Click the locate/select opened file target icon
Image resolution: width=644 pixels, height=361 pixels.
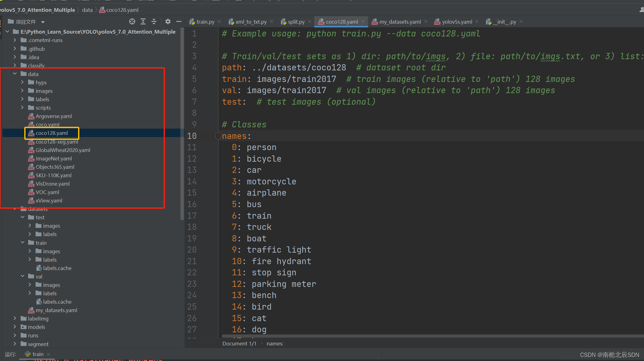132,21
